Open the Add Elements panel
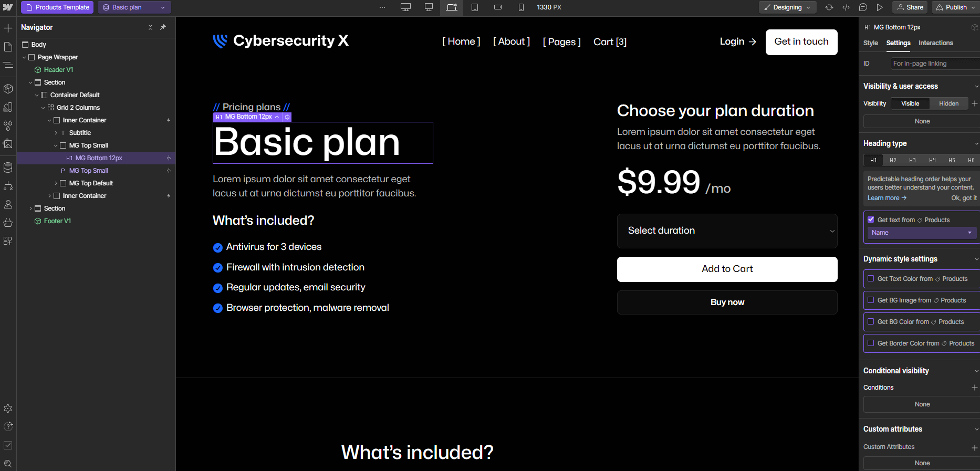Viewport: 980px width, 471px height. (8, 28)
